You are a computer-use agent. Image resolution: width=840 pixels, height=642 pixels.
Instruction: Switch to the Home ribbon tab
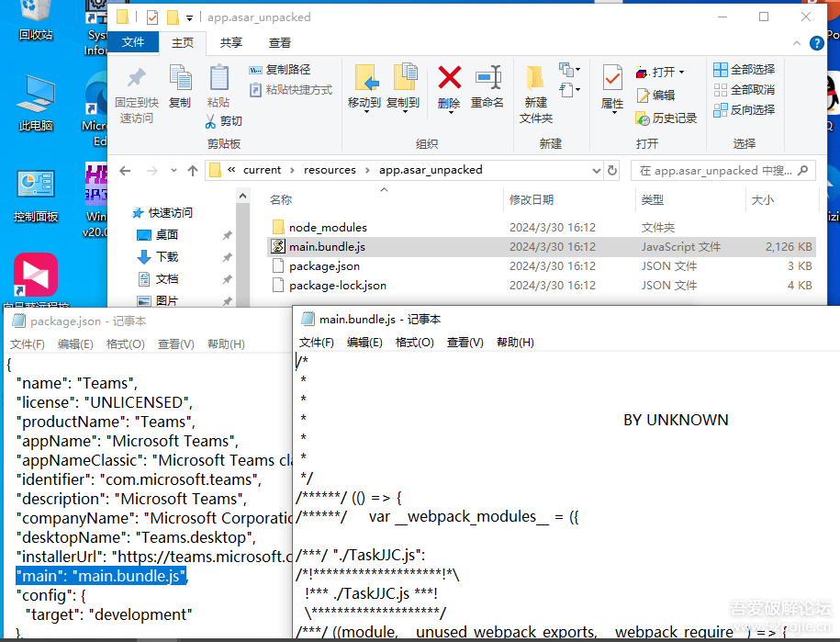[x=182, y=43]
